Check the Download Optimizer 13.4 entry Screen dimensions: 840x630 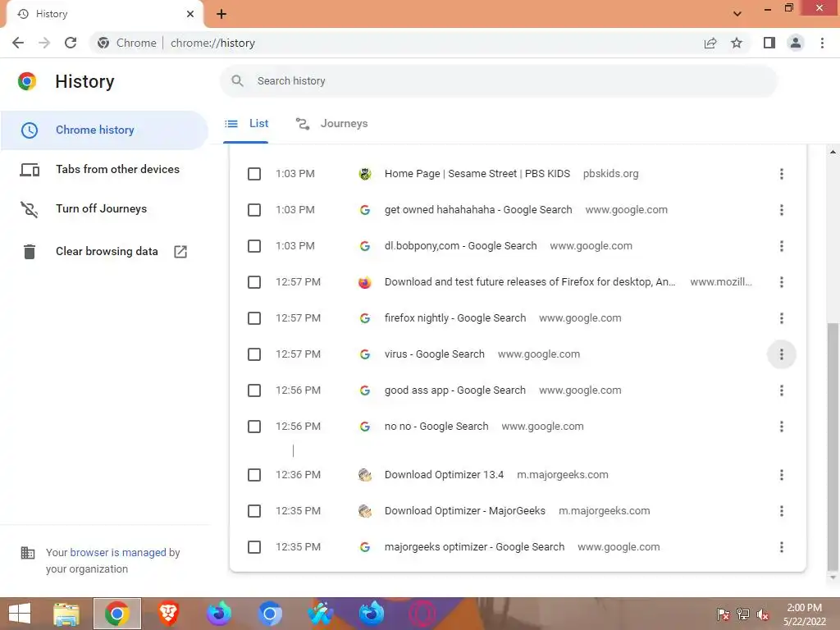254,475
